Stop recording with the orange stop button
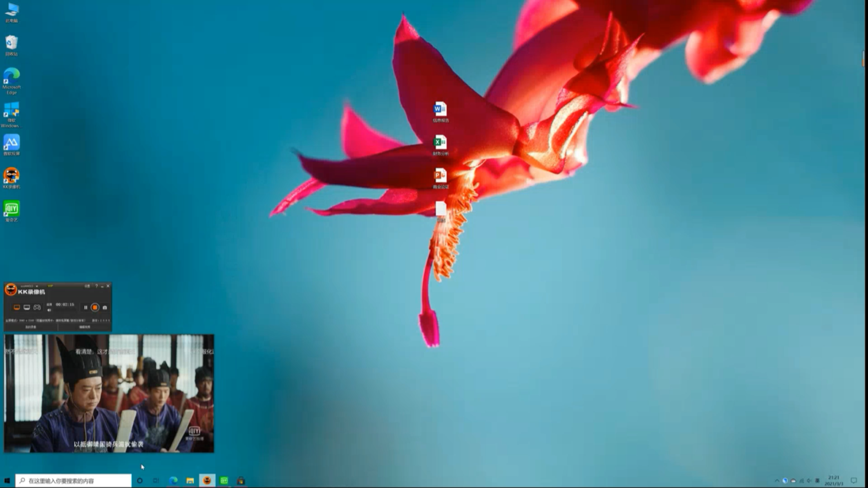This screenshot has height=488, width=868. tap(95, 307)
